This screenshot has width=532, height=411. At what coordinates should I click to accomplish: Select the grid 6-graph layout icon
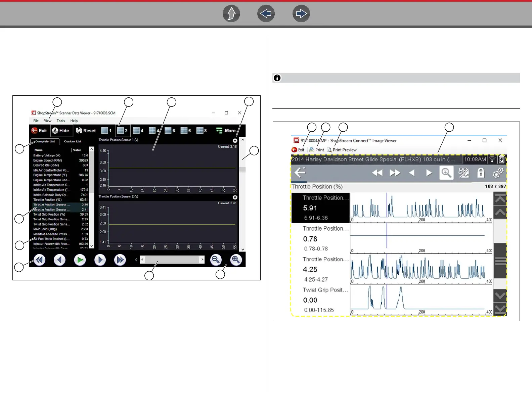click(x=186, y=131)
